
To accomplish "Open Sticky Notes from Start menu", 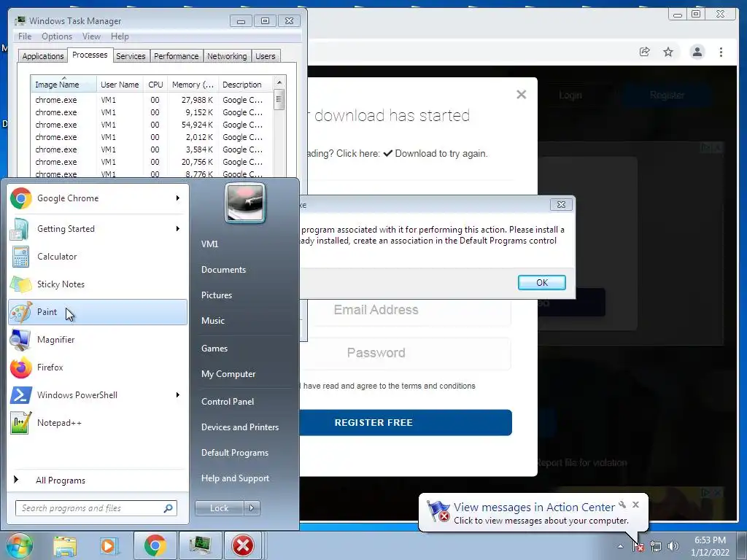I will tap(98, 284).
